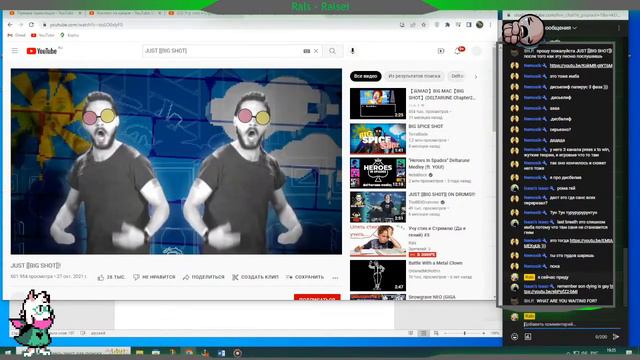Open the browser extensions puzzle icon
The width and height of the screenshot is (640, 360).
point(447,25)
